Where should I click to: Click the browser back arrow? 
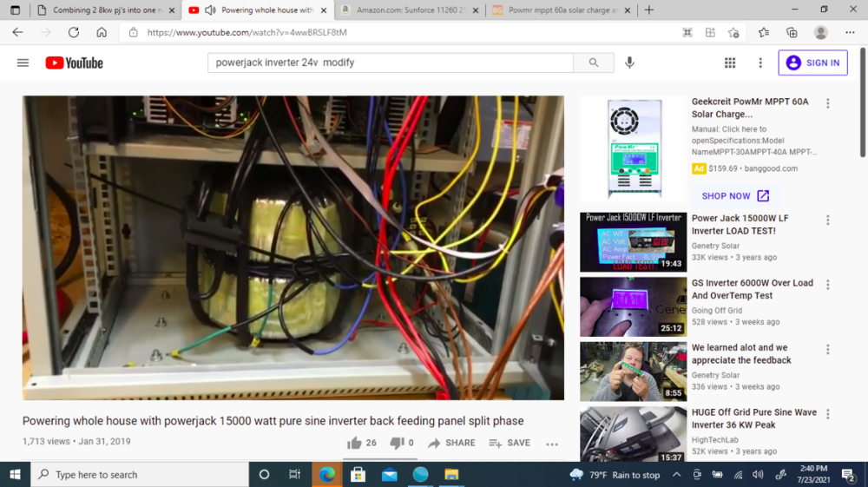point(17,32)
